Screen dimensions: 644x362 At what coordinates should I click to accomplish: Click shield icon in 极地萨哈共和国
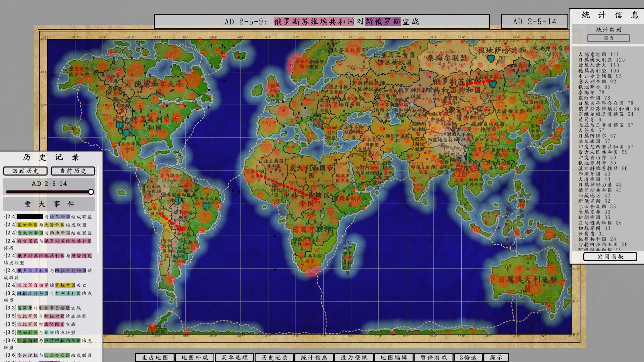(x=491, y=59)
